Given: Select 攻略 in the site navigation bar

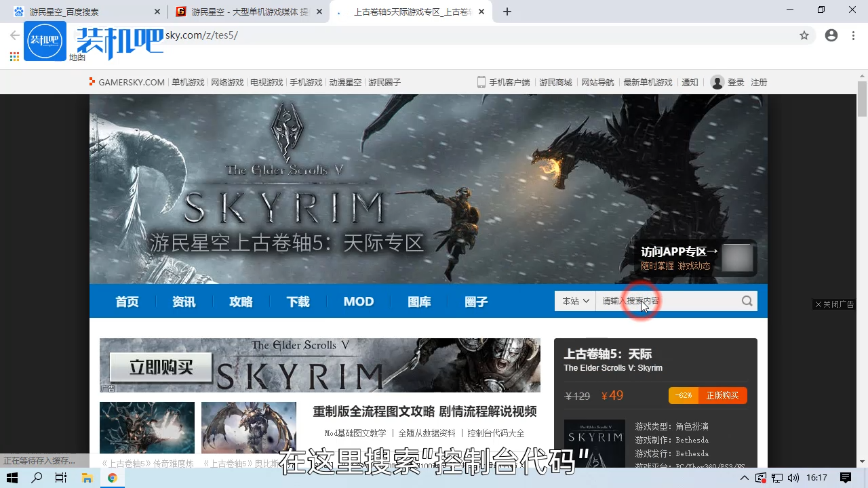Looking at the screenshot, I should click(x=240, y=302).
